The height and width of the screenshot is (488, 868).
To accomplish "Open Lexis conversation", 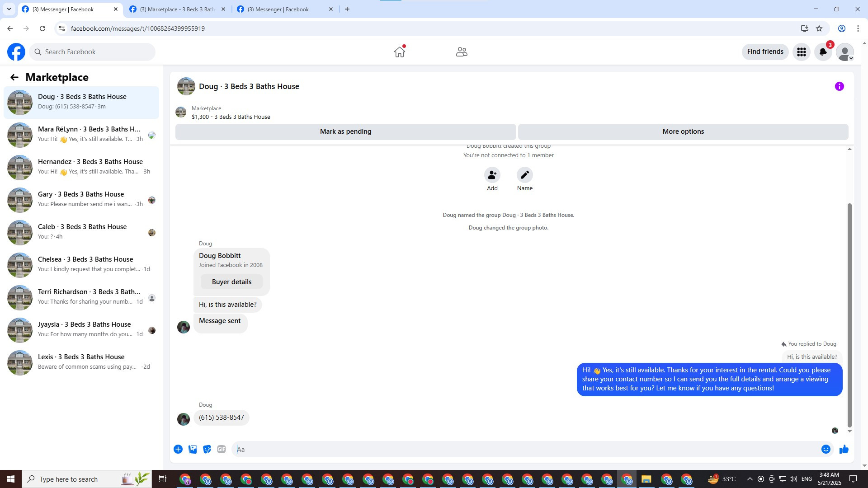I will [x=81, y=362].
